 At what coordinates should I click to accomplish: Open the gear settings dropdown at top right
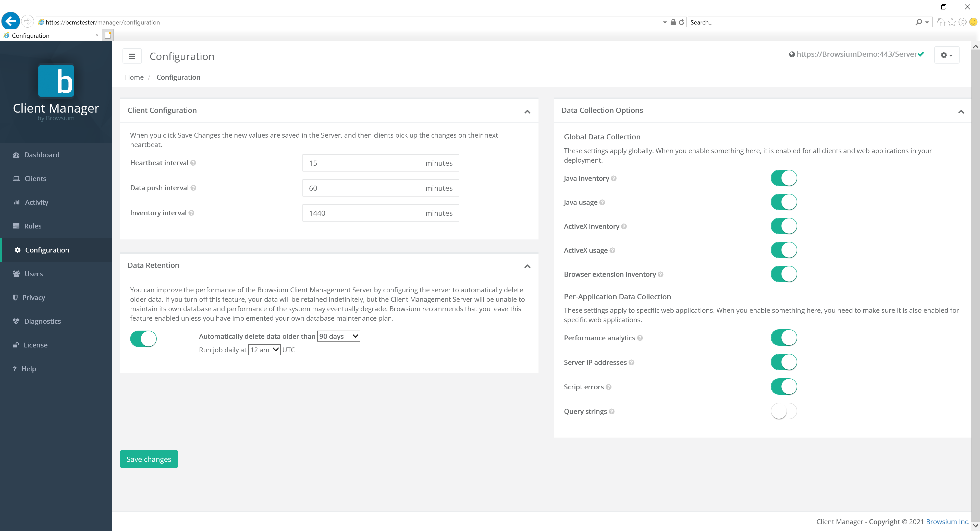coord(947,55)
